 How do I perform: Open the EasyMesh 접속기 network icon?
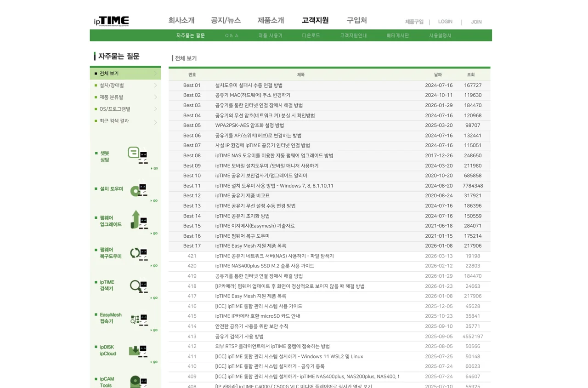pyautogui.click(x=138, y=319)
